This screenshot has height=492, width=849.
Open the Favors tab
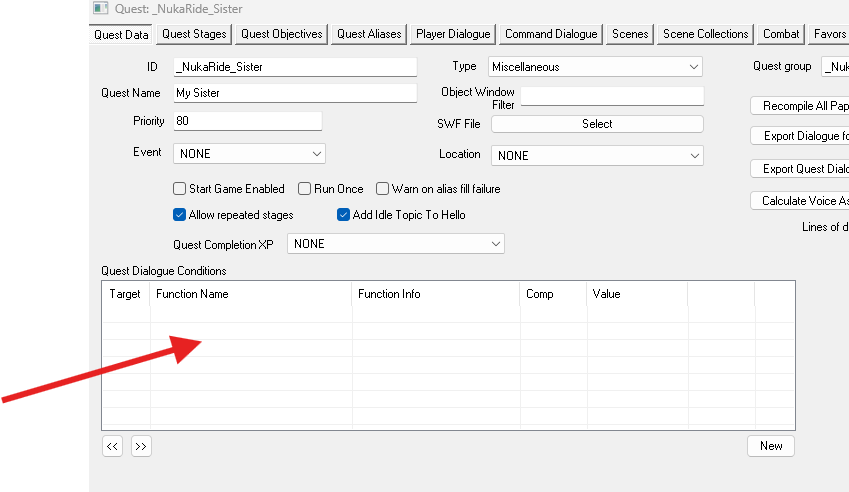tap(829, 34)
